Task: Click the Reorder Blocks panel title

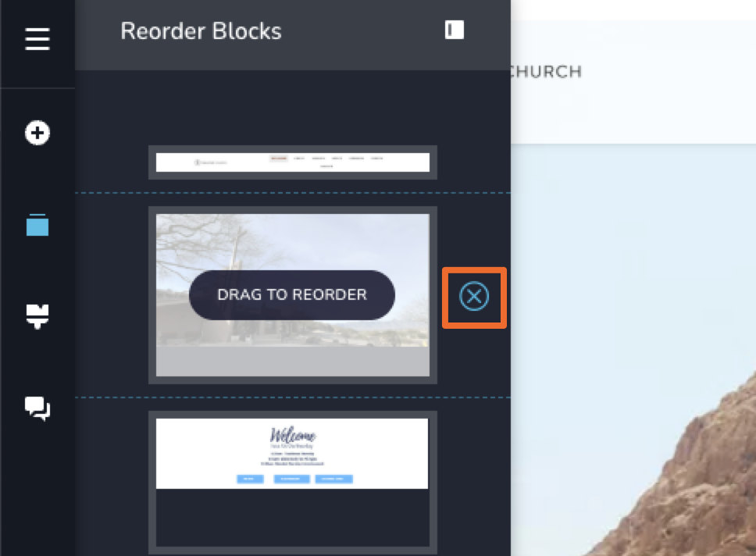Action: point(201,31)
